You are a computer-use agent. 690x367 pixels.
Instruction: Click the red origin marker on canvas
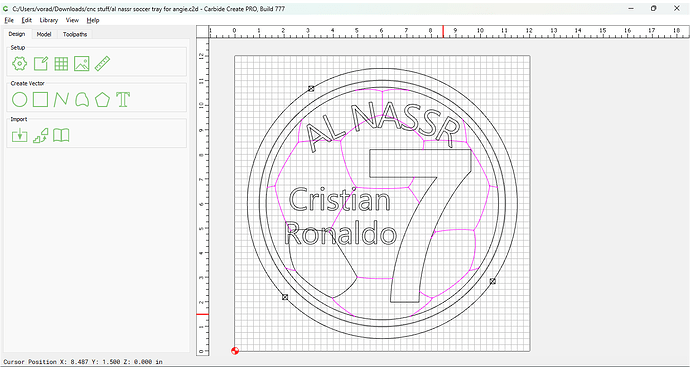pyautogui.click(x=235, y=351)
